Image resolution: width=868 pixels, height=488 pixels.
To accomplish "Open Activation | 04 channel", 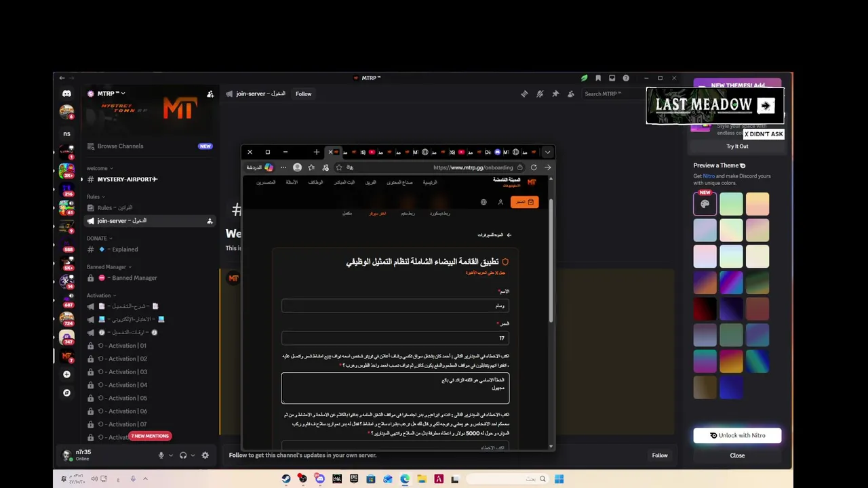I will pyautogui.click(x=149, y=385).
